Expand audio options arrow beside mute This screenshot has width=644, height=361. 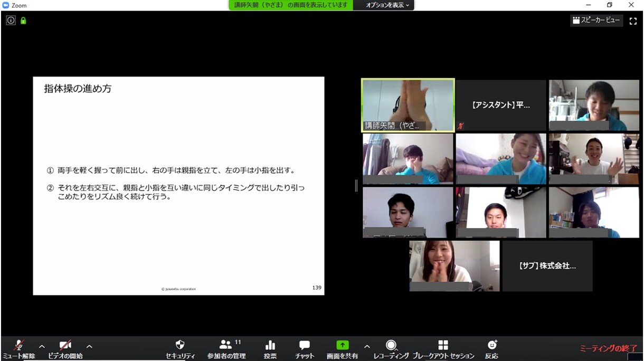click(42, 346)
